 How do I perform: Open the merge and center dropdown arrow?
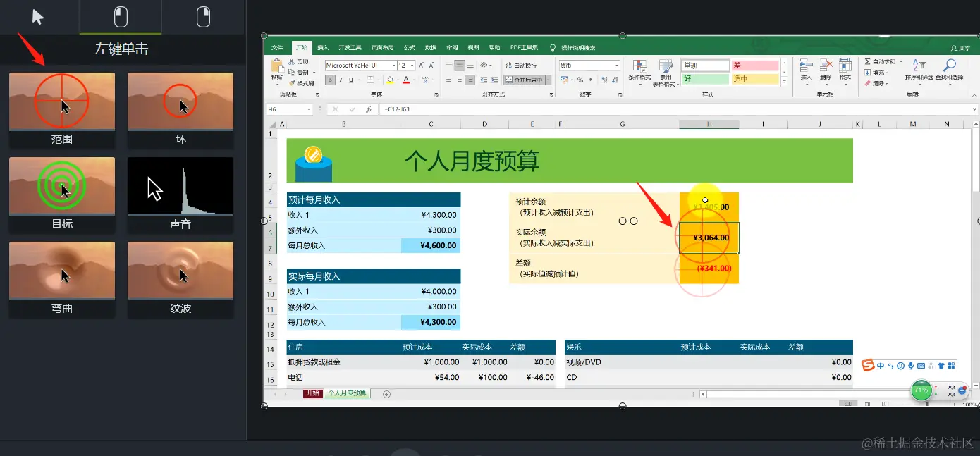pos(549,80)
